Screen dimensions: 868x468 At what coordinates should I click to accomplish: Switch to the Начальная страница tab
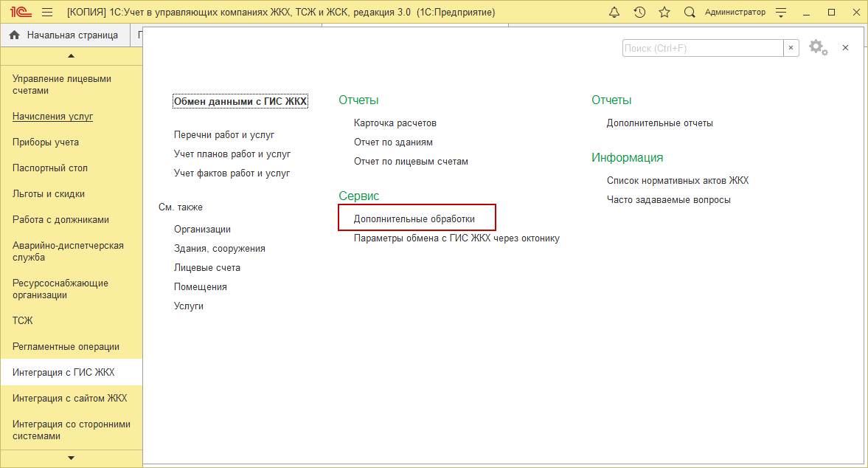coord(66,35)
